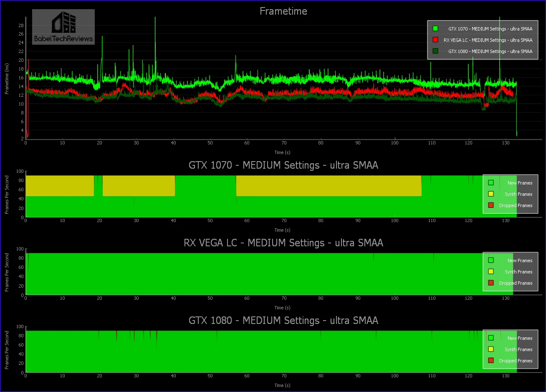546x392 pixels.
Task: Click the GTX 1070 light green legend swatch in Frametime chart
Action: click(x=435, y=29)
